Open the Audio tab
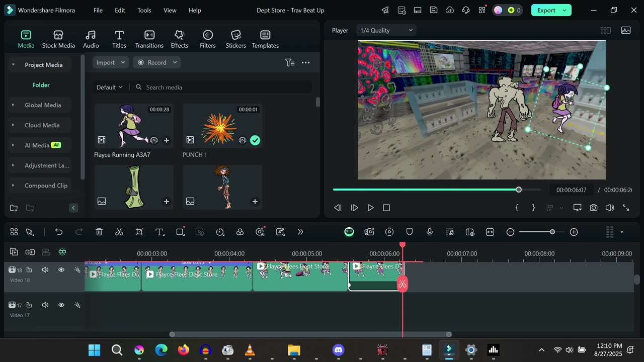The image size is (644, 362). tap(91, 39)
